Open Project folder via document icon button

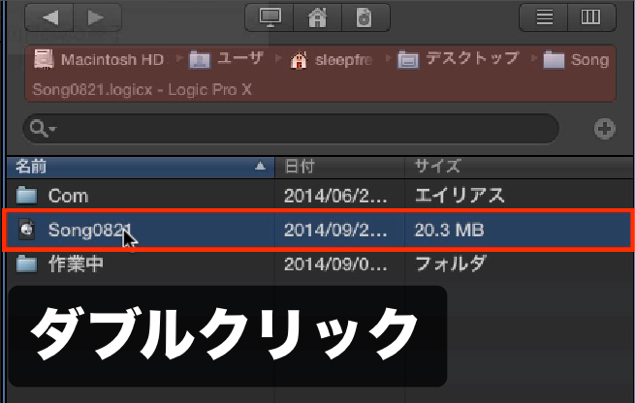click(366, 17)
